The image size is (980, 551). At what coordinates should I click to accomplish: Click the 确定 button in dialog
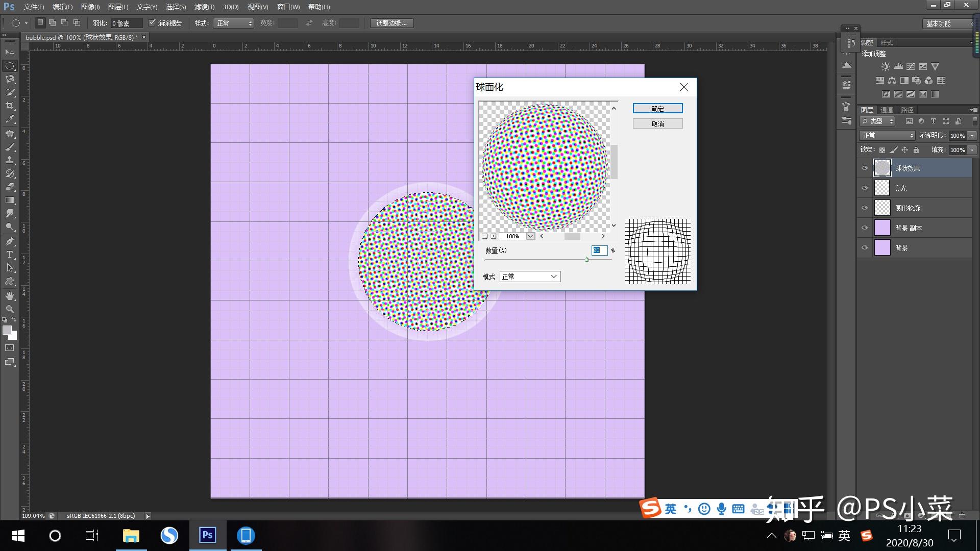tap(657, 109)
